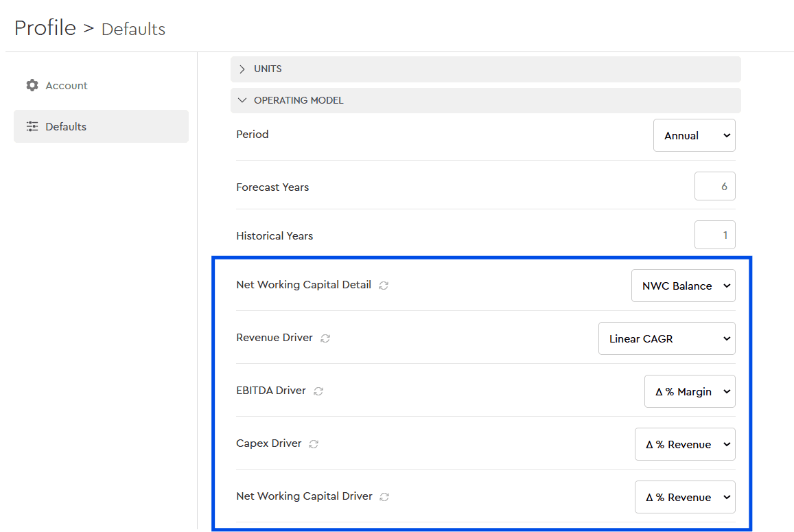Click into the Historical Years field
This screenshot has height=532, width=794.
coord(714,235)
